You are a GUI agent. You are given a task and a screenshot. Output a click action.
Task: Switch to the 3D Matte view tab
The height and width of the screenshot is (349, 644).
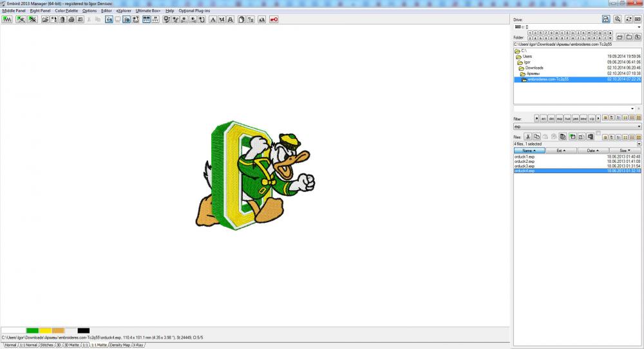pyautogui.click(x=71, y=345)
